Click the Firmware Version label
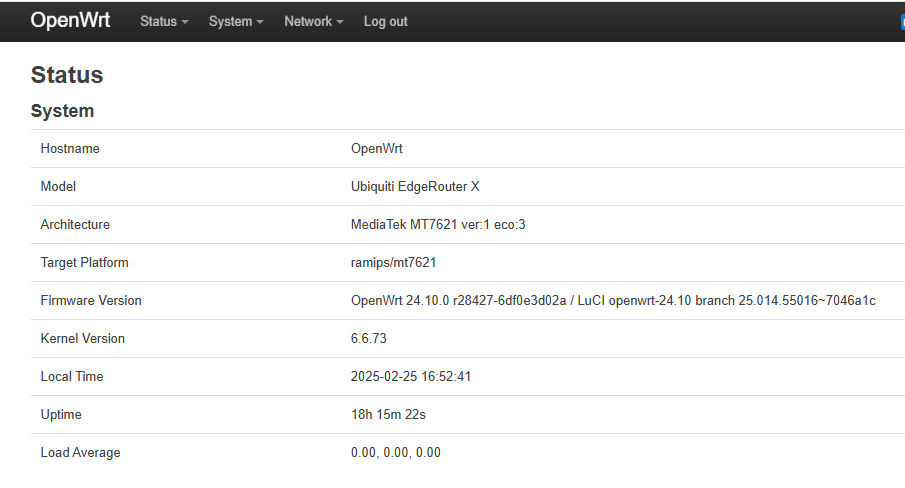The image size is (905, 488). 91,301
